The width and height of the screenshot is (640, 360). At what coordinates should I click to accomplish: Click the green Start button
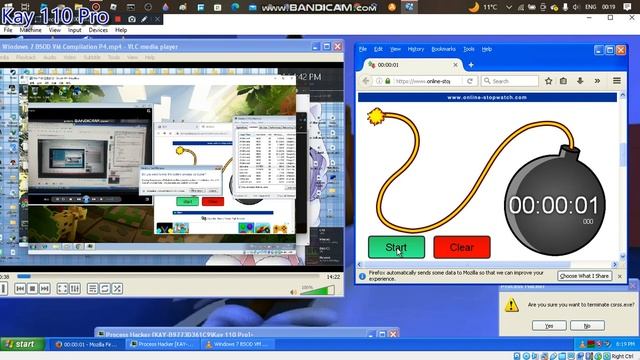tap(396, 247)
